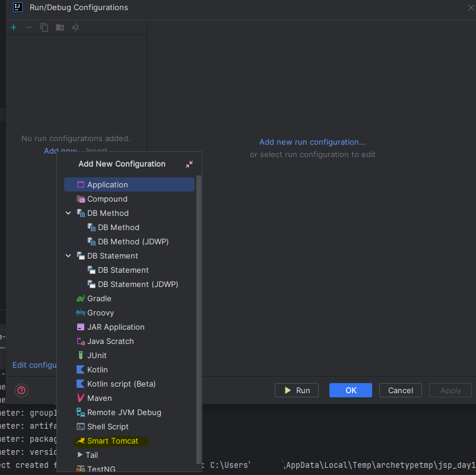Collapse the DB Method group chevron
This screenshot has height=475, width=476.
[x=68, y=213]
